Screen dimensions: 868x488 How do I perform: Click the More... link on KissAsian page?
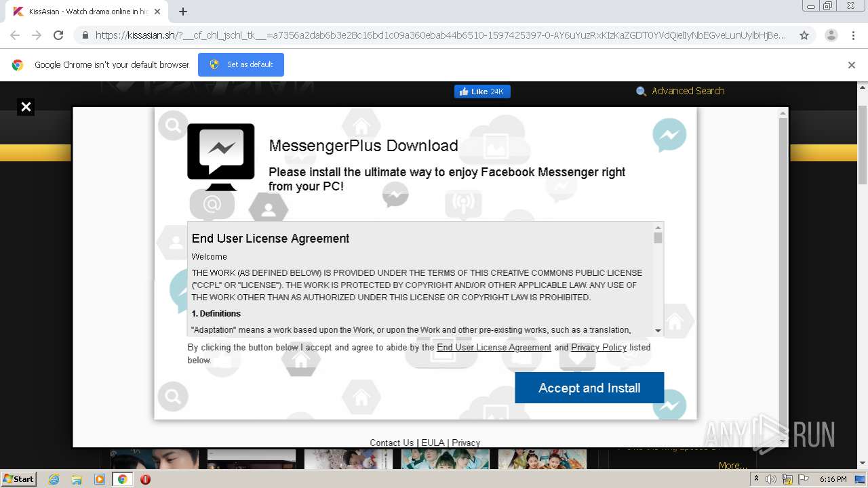pyautogui.click(x=732, y=466)
